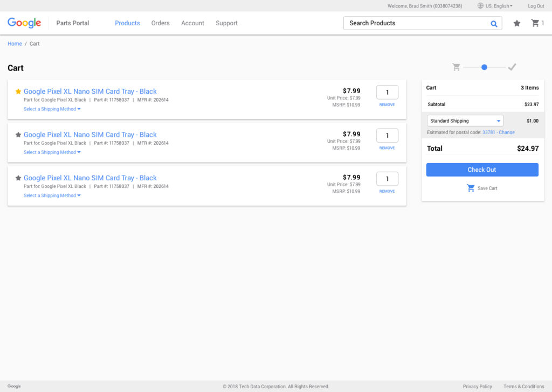This screenshot has height=392, width=552.
Task: Open the Orders menu
Action: tap(161, 23)
